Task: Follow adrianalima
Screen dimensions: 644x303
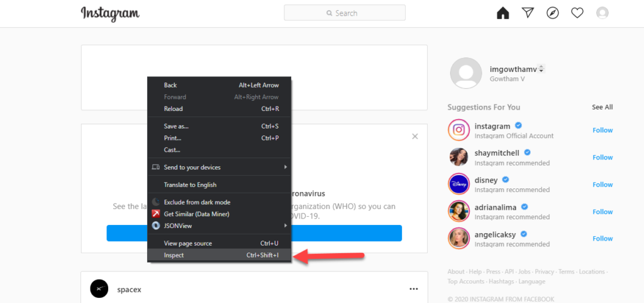Action: tap(602, 212)
